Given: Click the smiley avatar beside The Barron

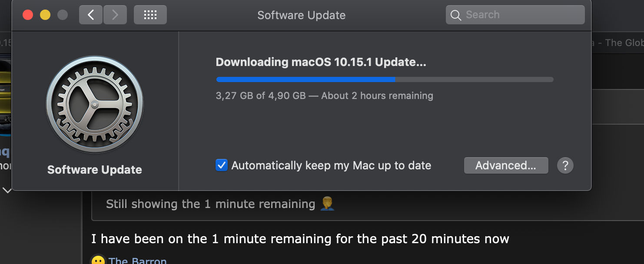Looking at the screenshot, I should coord(98,261).
